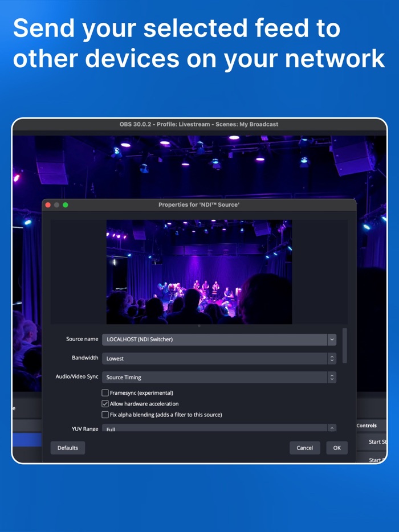Screen dimensions: 399x532
Task: Enable Fix alpha blending checkbox
Action: coord(105,415)
